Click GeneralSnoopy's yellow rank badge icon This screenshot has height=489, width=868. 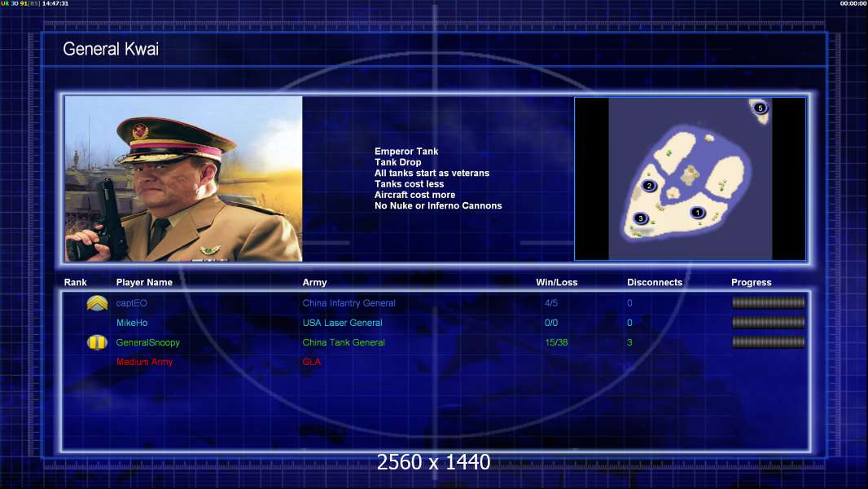(x=98, y=342)
